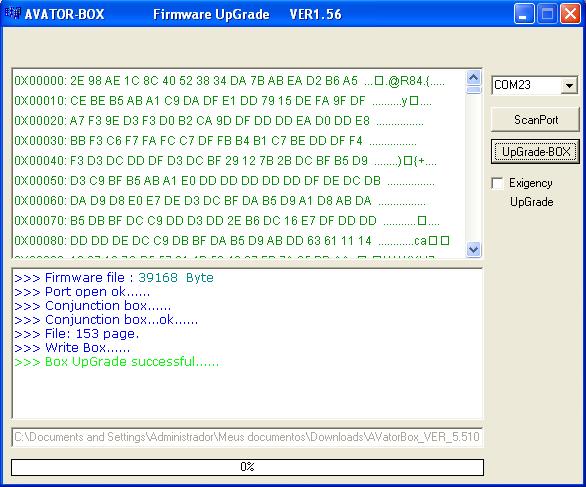586x487 pixels.
Task: Click the UpGrade-BOX button
Action: [x=535, y=152]
